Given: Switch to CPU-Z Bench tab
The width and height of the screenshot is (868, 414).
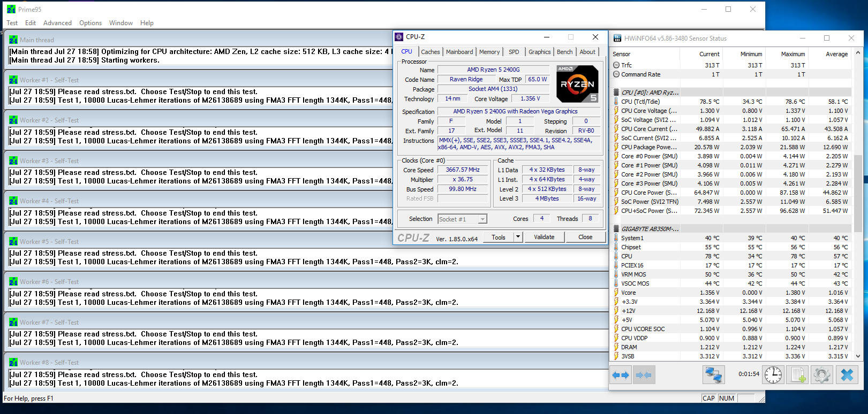Looking at the screenshot, I should click(564, 52).
